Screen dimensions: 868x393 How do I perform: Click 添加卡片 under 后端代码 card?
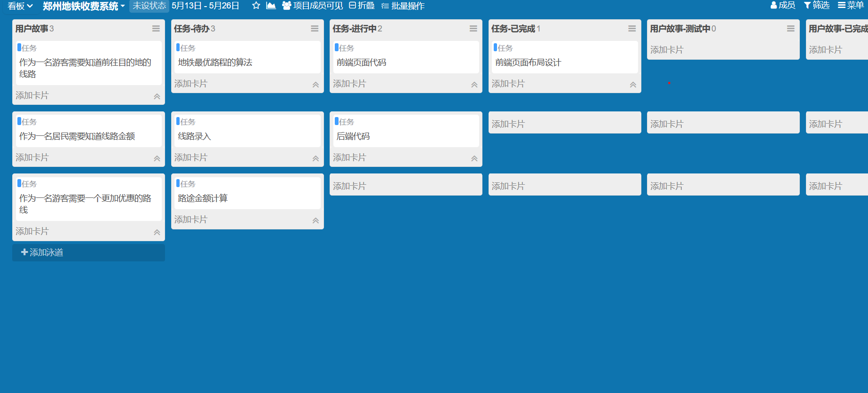coord(349,157)
